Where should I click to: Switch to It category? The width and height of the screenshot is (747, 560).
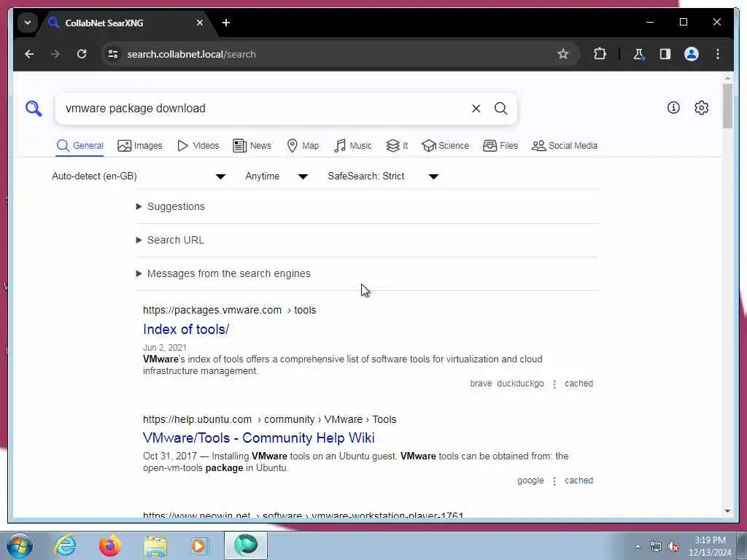click(x=397, y=146)
